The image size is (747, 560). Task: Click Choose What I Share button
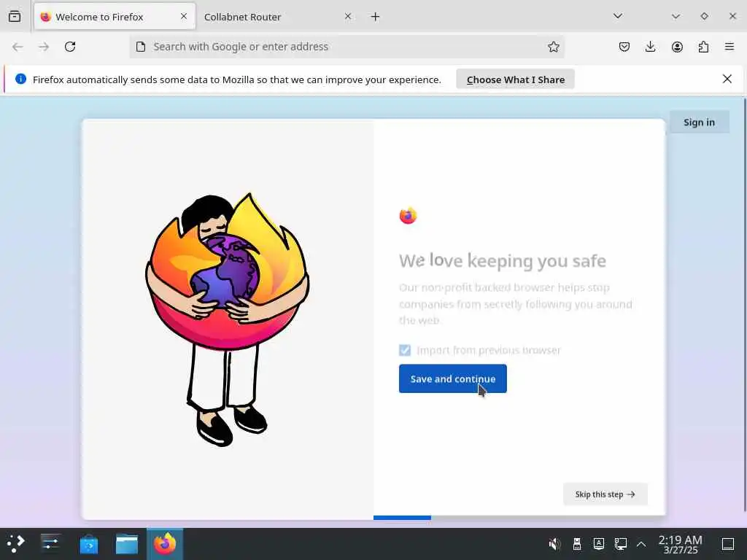(516, 79)
